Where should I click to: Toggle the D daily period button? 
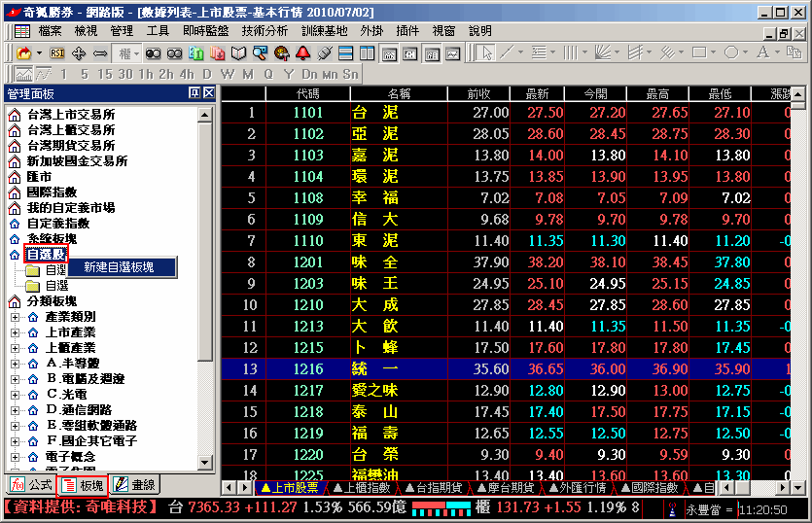206,74
